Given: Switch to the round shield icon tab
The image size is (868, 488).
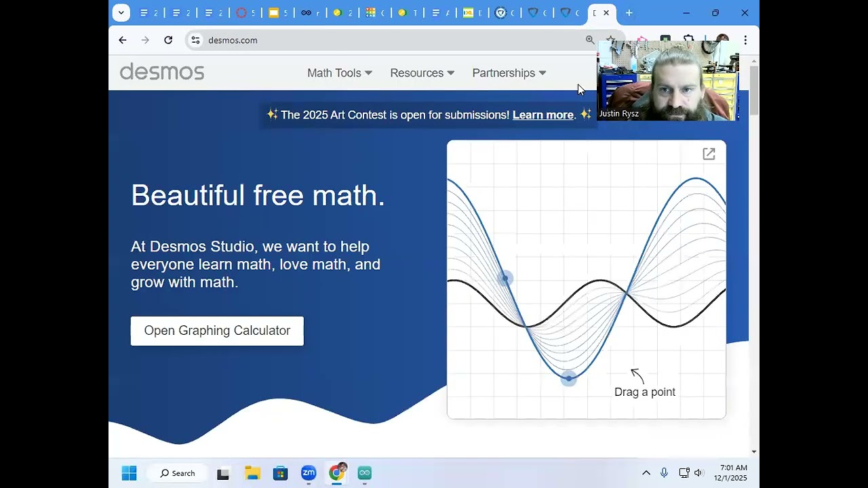Looking at the screenshot, I should (x=500, y=13).
